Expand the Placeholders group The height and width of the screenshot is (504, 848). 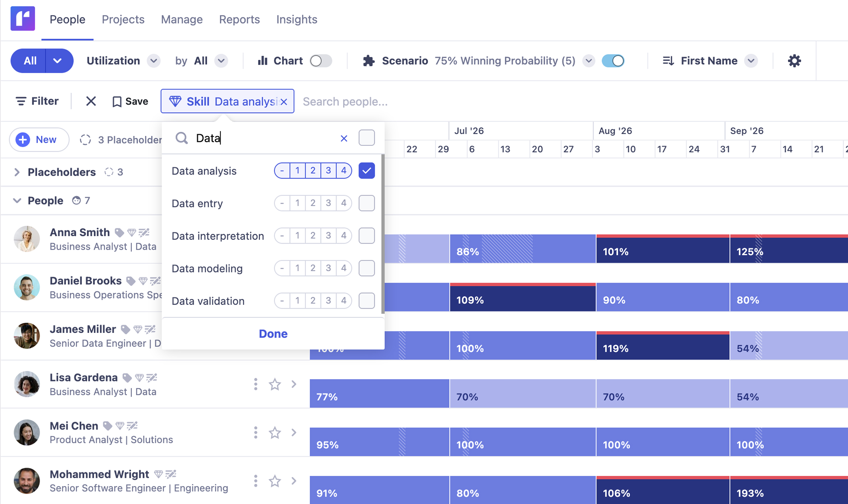click(x=17, y=172)
